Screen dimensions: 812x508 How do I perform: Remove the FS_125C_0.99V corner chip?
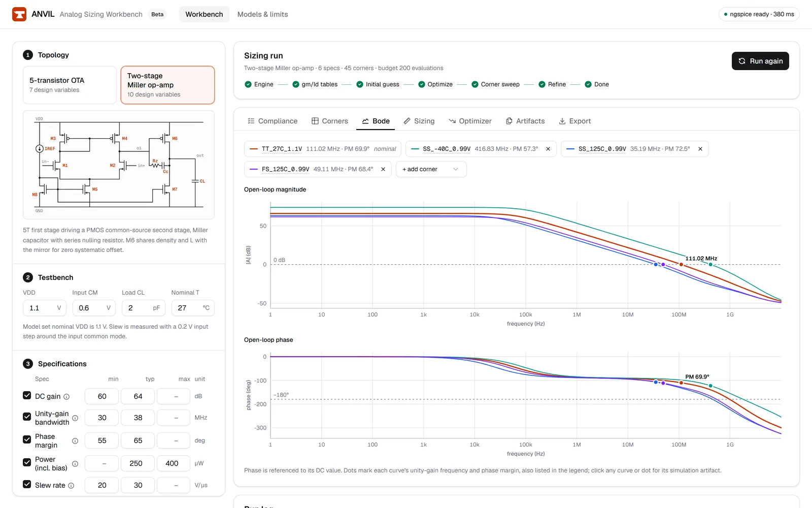(x=383, y=169)
